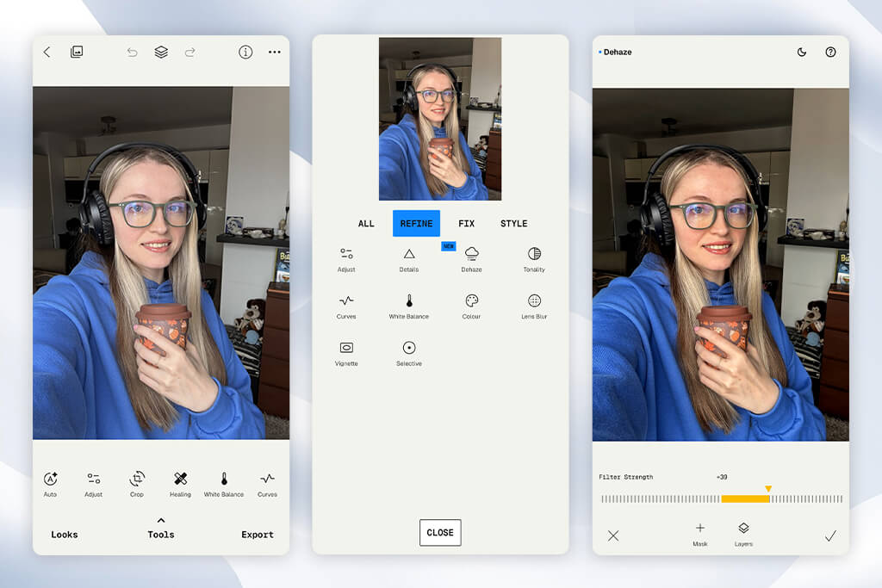Image resolution: width=882 pixels, height=588 pixels.
Task: Click the +39 filter strength value
Action: (722, 477)
